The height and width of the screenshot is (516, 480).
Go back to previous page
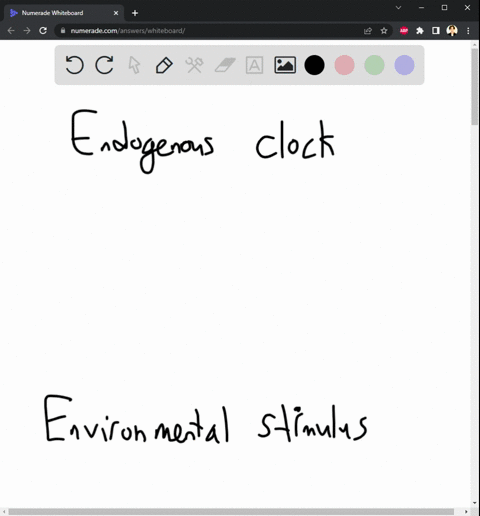(11, 31)
